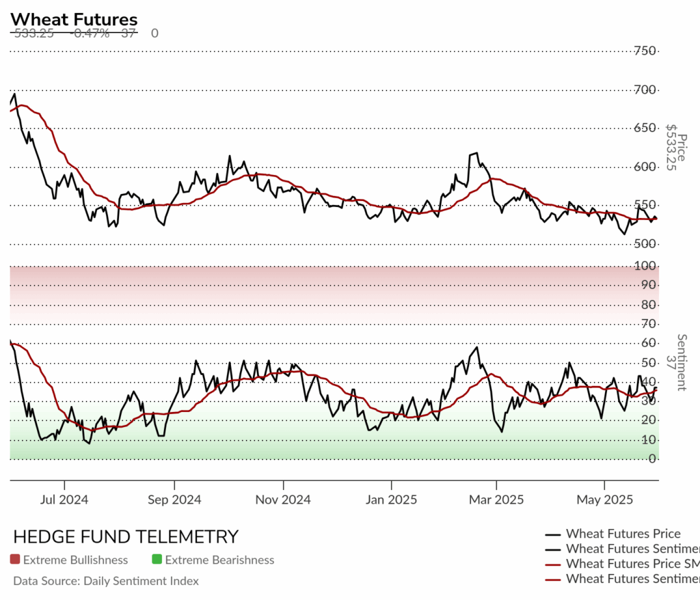Click the Sentiment 37 axis label
This screenshot has width=700, height=600.
coord(676,362)
